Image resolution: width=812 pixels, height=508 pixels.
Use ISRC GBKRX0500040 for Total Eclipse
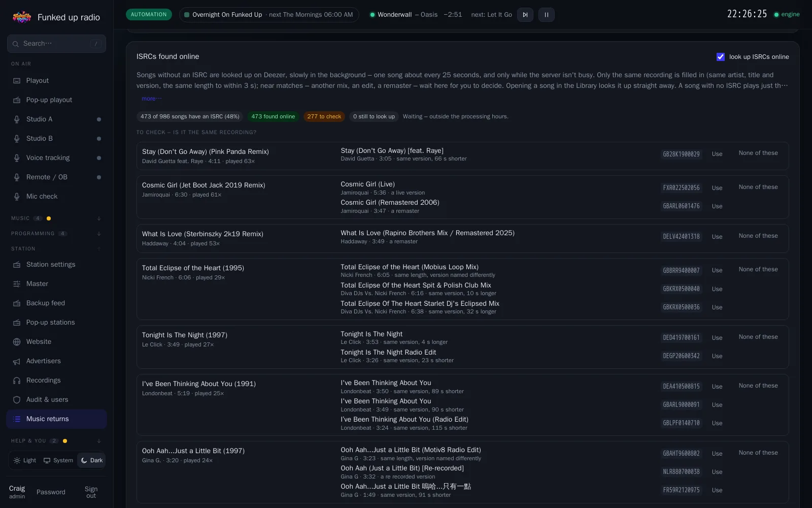coord(717,289)
